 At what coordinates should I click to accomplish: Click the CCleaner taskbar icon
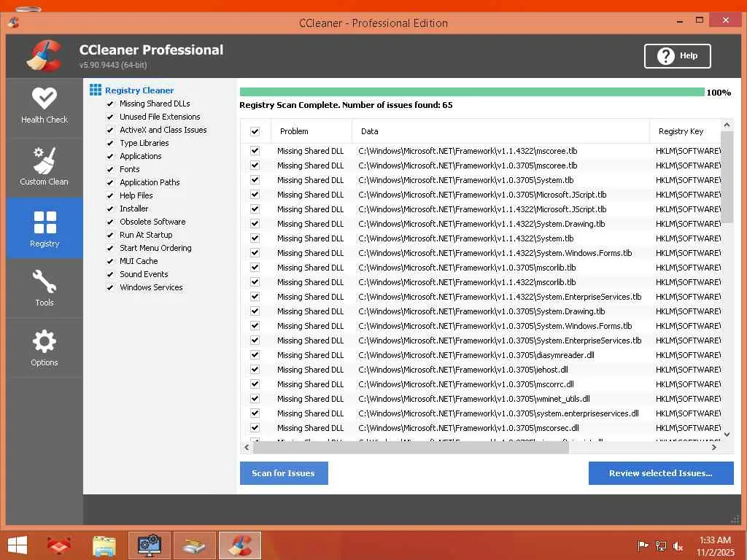pos(240,545)
